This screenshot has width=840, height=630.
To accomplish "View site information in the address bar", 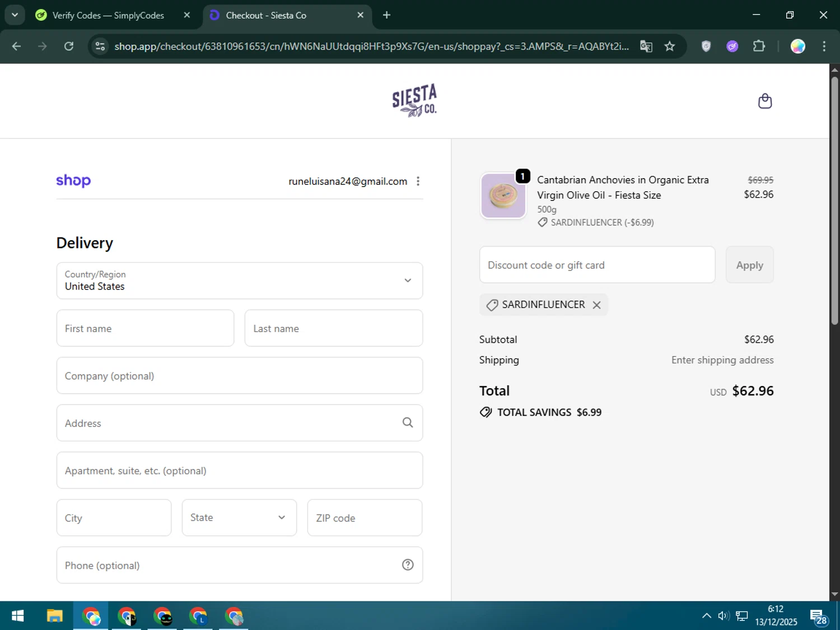I will point(100,46).
